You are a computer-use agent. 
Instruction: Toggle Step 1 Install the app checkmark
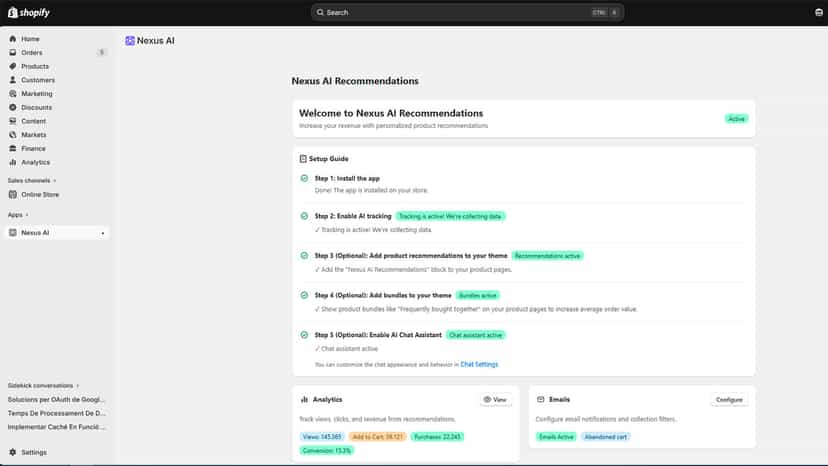[x=304, y=179]
